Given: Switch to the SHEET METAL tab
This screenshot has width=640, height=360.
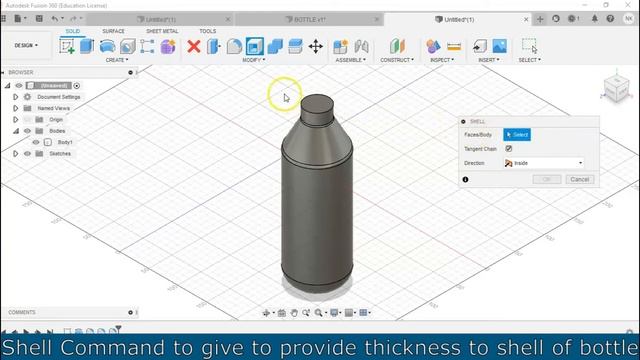Looking at the screenshot, I should (x=162, y=31).
